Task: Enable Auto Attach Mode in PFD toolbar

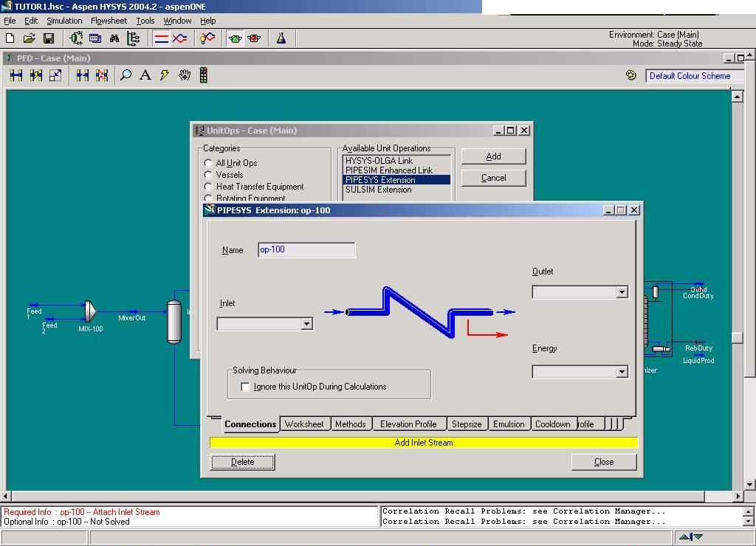Action: click(x=36, y=75)
